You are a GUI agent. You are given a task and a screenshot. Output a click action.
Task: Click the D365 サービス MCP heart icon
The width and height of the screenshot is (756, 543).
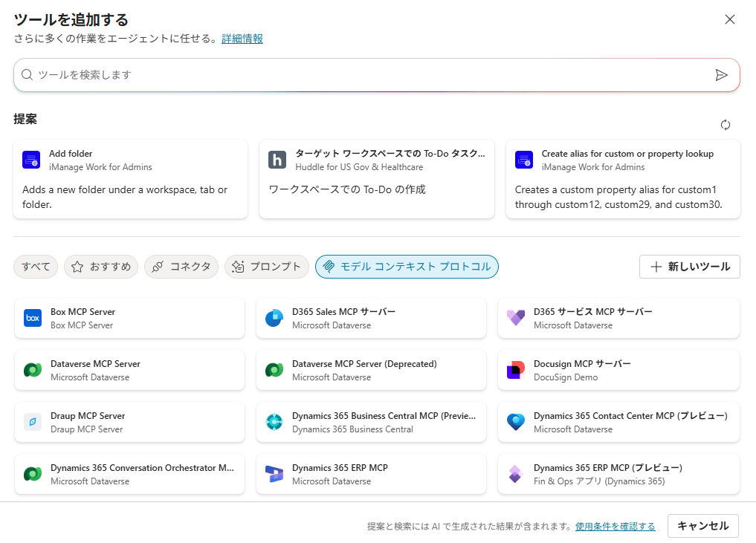(x=516, y=318)
